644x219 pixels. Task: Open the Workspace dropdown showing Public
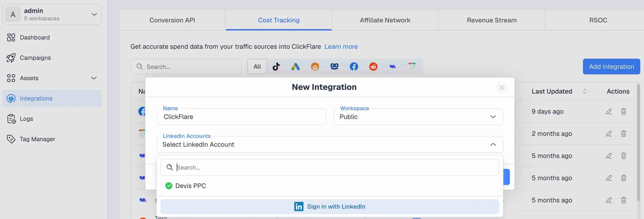(418, 117)
